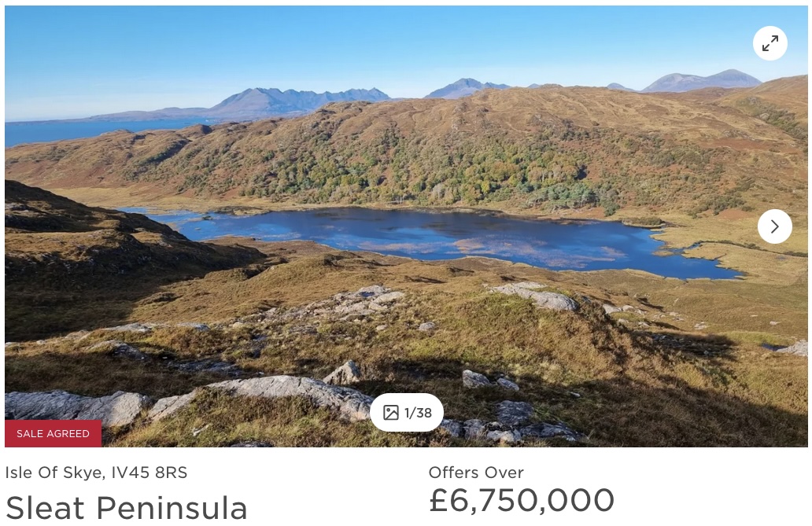Go to the next gallery photo

pyautogui.click(x=775, y=226)
